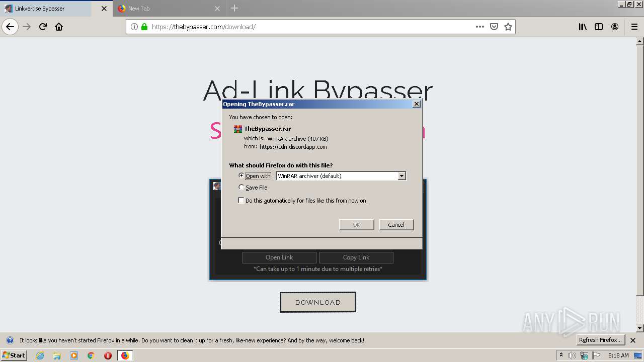Image resolution: width=644 pixels, height=362 pixels.
Task: Show site information icon in address bar
Action: [134, 27]
